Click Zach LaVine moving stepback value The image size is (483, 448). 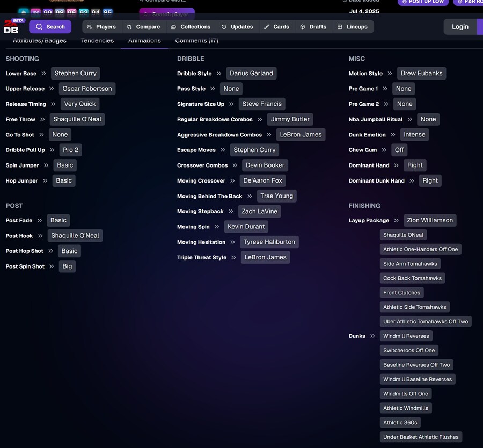[x=259, y=212]
